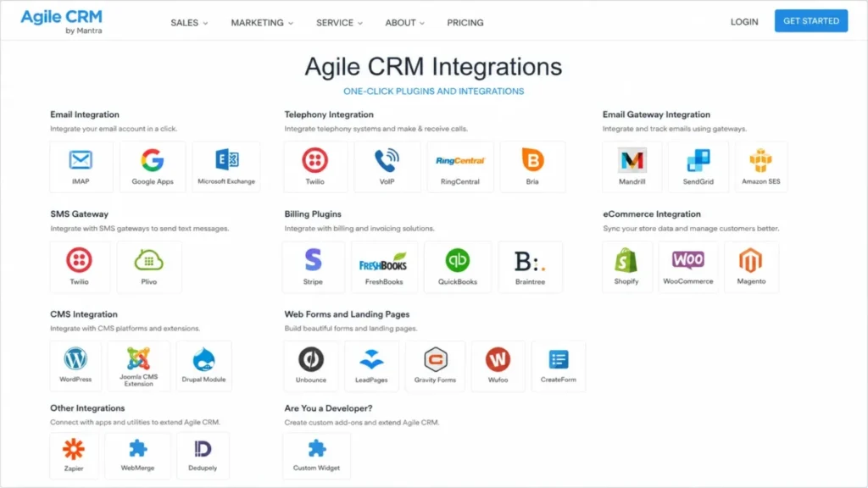Click Web Forms and Landing Pages heading
This screenshot has width=868, height=488.
tap(347, 314)
